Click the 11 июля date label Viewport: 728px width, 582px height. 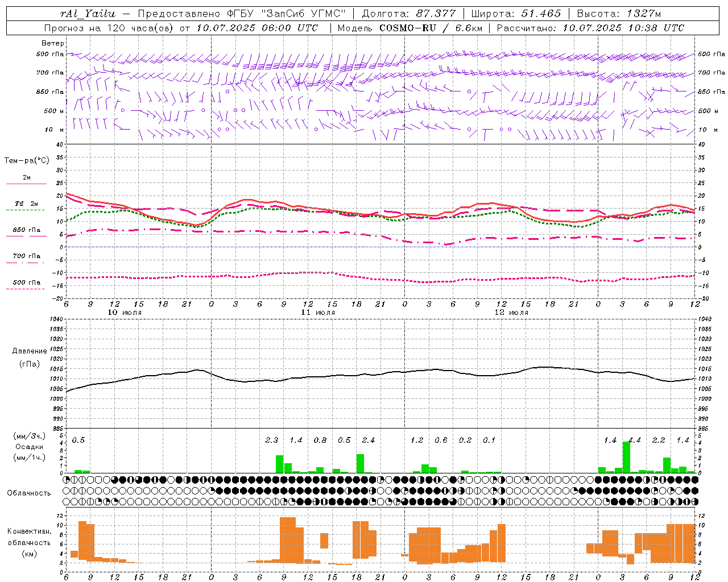[318, 313]
